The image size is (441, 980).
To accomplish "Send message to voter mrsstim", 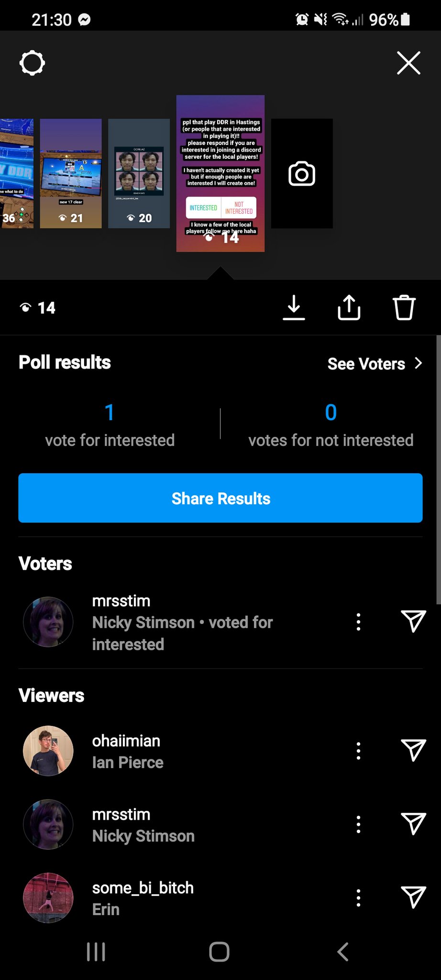I will pyautogui.click(x=413, y=621).
